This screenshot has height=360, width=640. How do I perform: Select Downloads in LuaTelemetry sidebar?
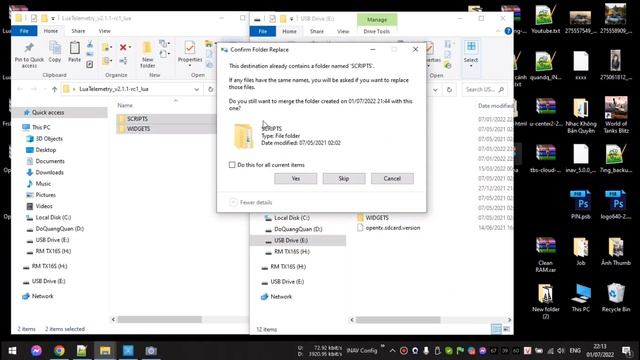(49, 172)
